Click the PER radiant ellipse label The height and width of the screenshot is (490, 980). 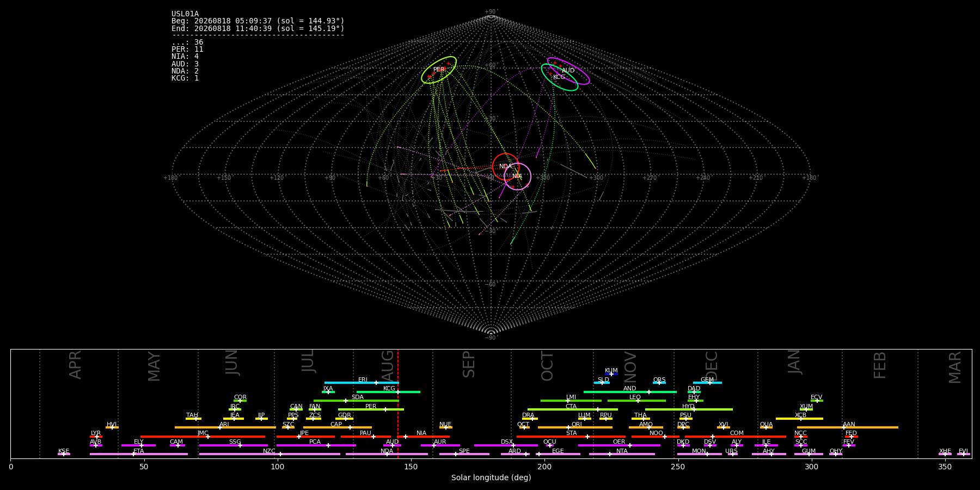[439, 70]
